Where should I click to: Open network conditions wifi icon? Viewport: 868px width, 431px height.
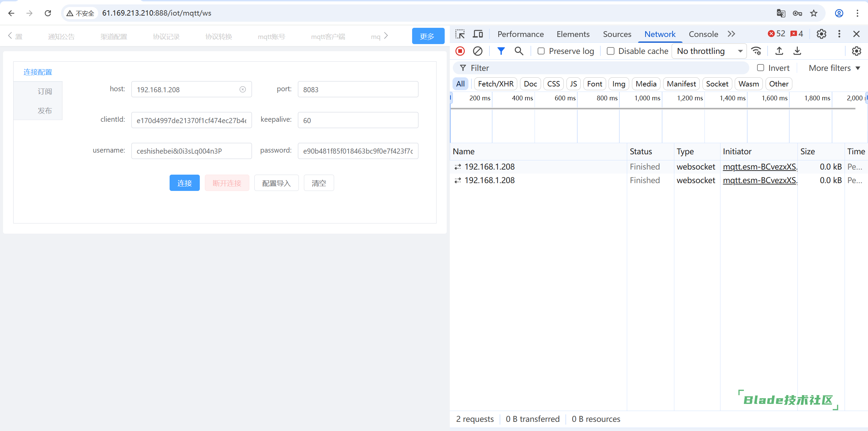[x=756, y=51]
